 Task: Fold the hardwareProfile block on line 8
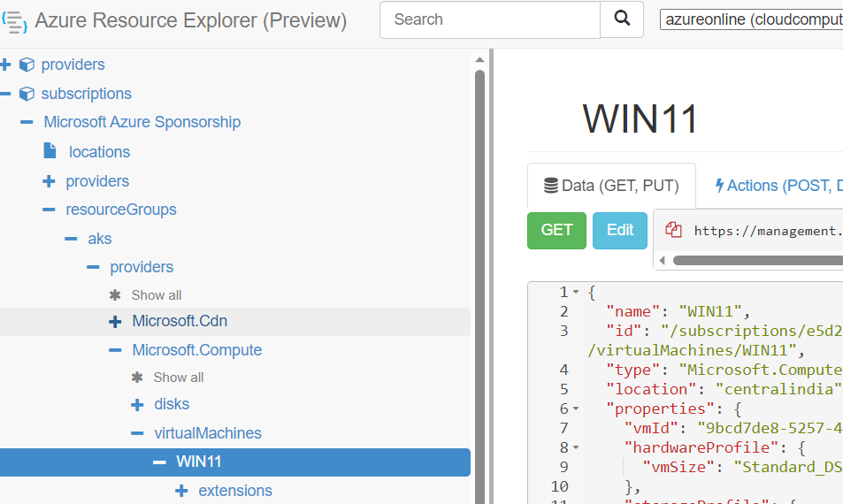point(576,447)
